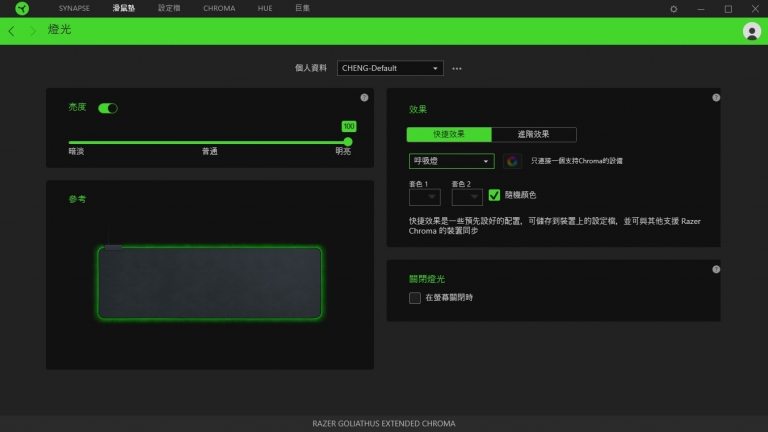This screenshot has width=768, height=432.
Task: Open the color 1 dropdown
Action: pos(425,197)
